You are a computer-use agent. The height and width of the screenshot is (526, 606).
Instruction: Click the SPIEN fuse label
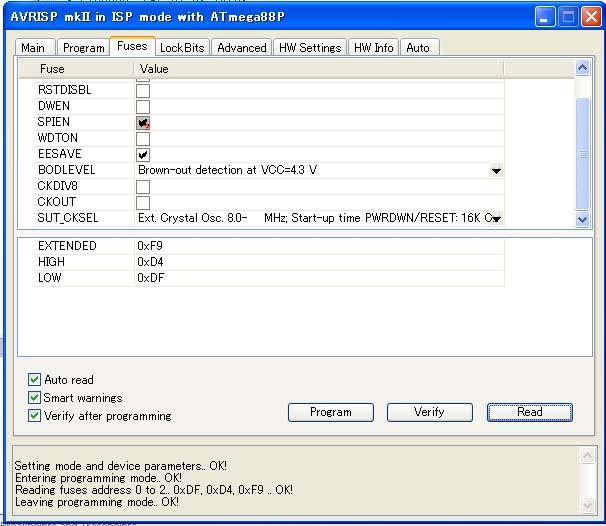coord(54,122)
